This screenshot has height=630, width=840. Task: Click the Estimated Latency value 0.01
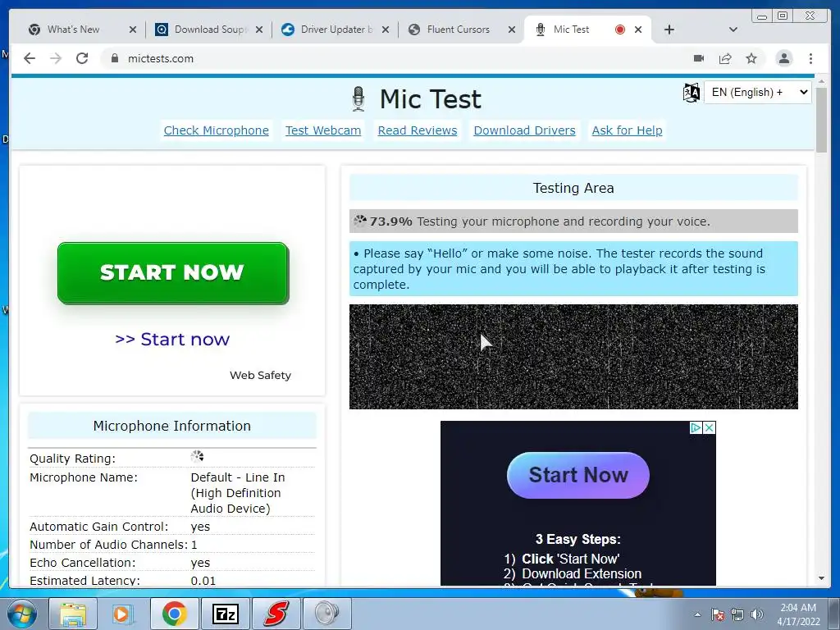203,581
